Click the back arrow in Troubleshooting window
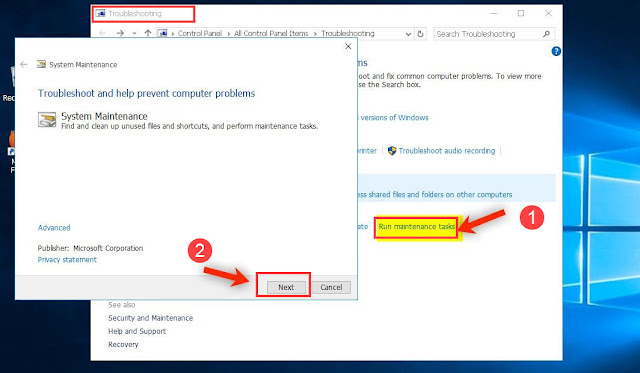 (x=102, y=33)
